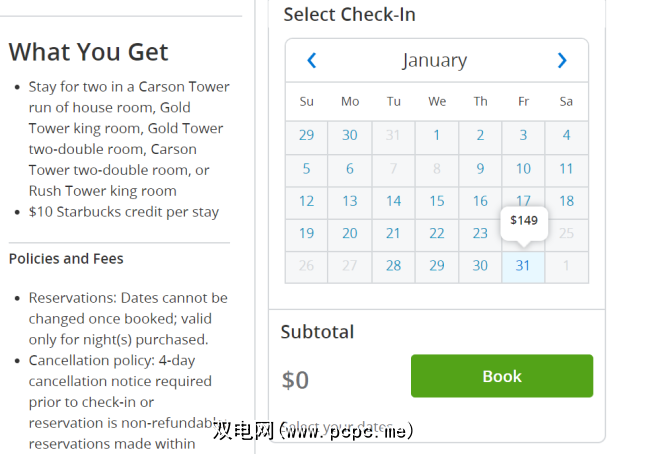This screenshot has width=670, height=454.
Task: Select Monday January 6
Action: click(x=350, y=169)
